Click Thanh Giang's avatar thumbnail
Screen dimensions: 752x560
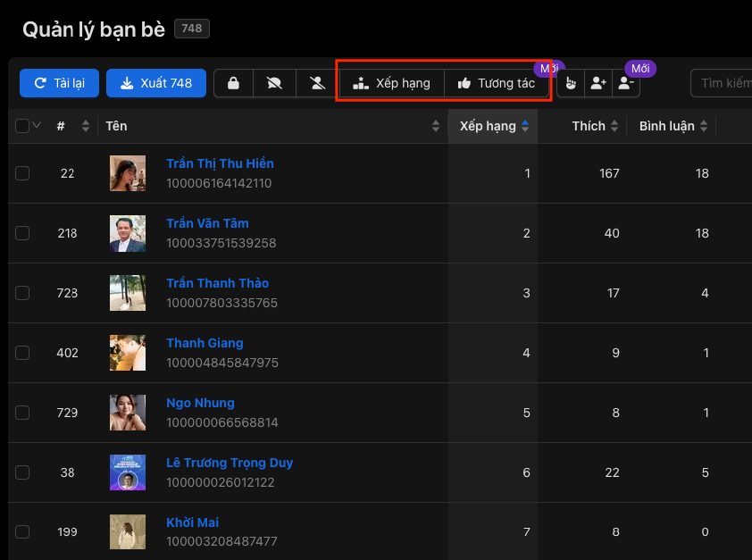click(128, 353)
